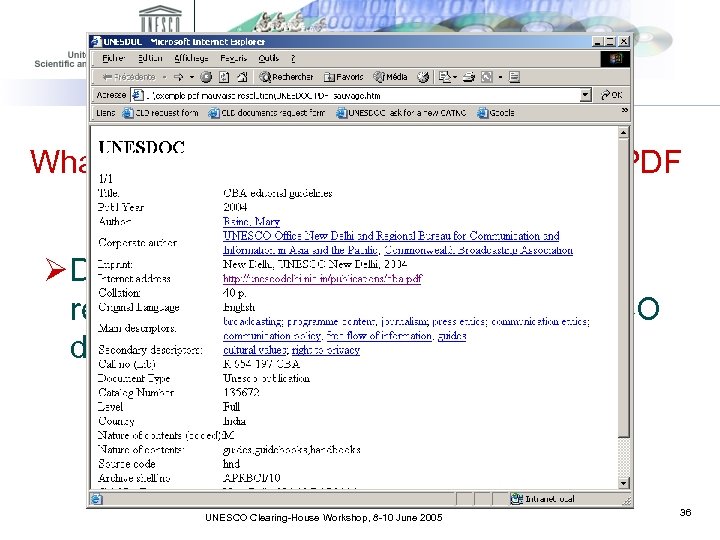Click the OK go button
720x540 pixels.
point(612,95)
